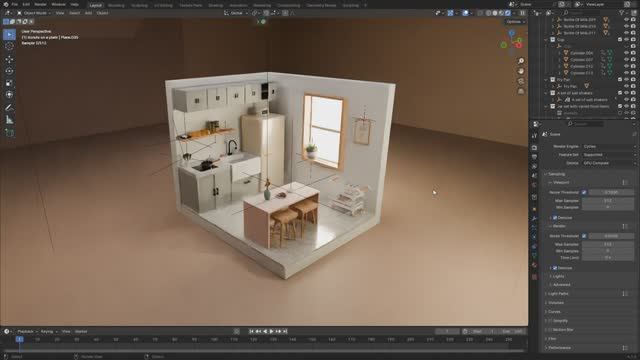
Task: Open the World properties tab
Action: click(x=534, y=186)
